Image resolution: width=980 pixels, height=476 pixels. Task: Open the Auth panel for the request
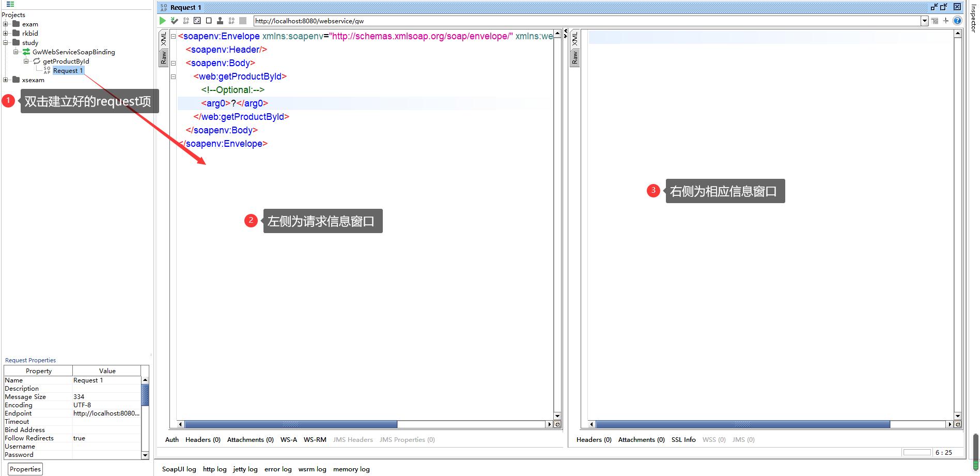(x=172, y=439)
